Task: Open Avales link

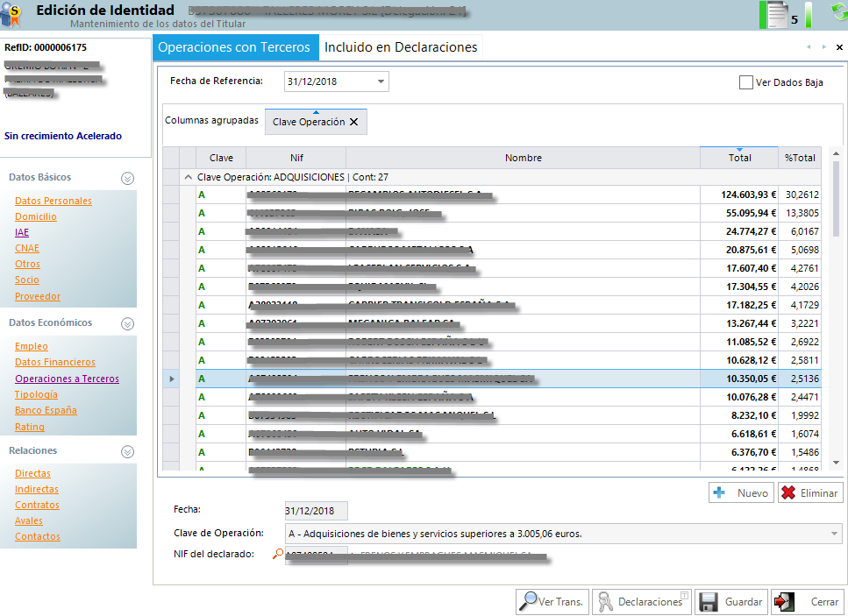Action: [x=29, y=520]
